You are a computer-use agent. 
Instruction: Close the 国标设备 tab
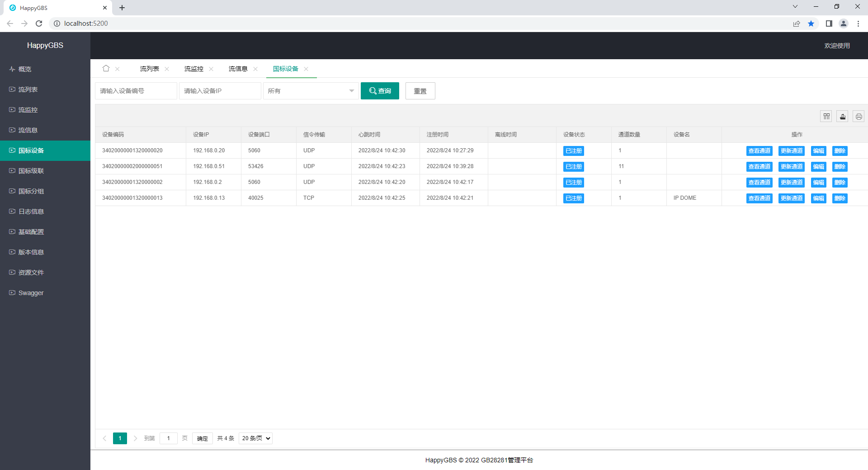coord(306,69)
